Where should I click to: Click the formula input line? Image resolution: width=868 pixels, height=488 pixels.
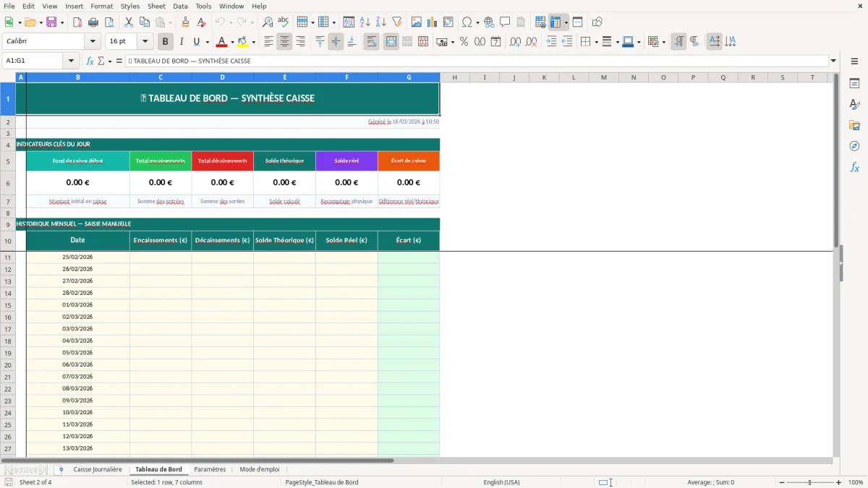point(477,61)
